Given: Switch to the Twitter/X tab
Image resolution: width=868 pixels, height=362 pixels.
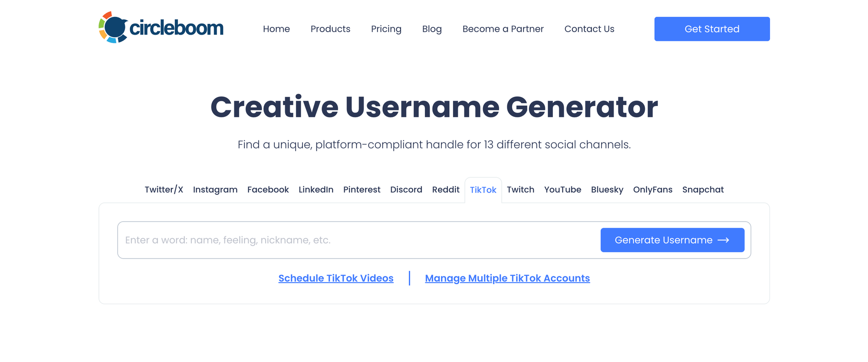Looking at the screenshot, I should pyautogui.click(x=164, y=190).
